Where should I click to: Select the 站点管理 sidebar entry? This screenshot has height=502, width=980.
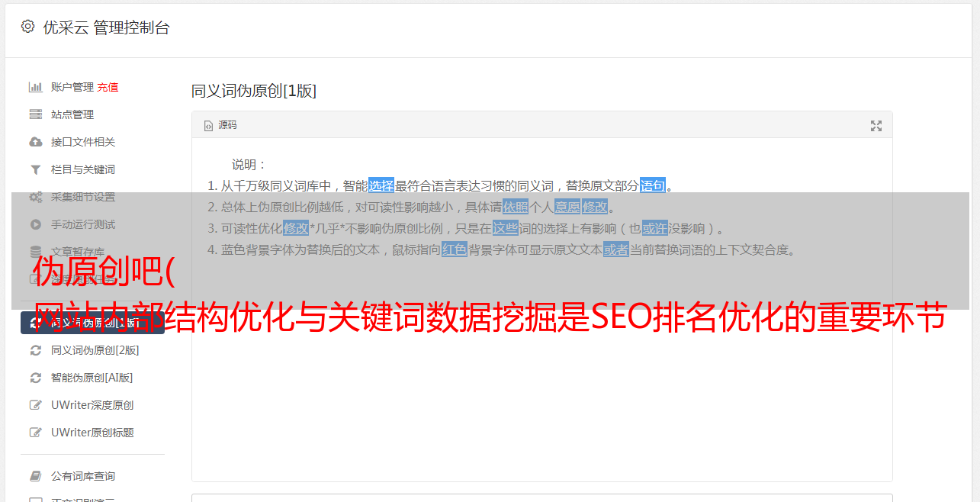click(72, 114)
